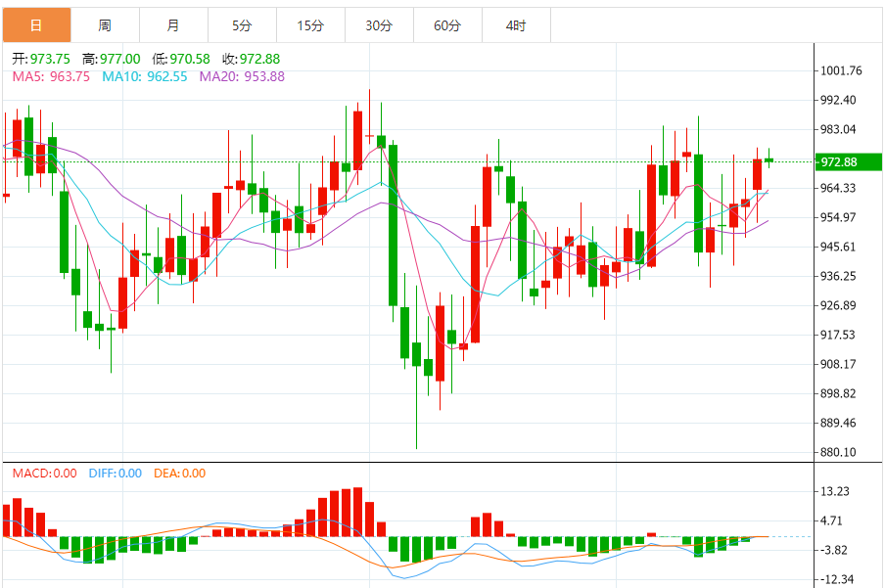Open the 4时 interval tab
885x588 pixels.
click(517, 25)
